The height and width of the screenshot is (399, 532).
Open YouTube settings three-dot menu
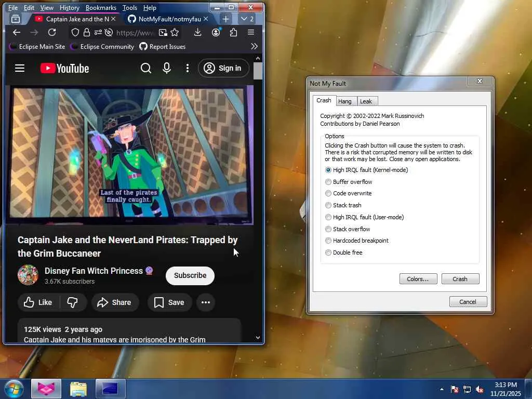click(x=188, y=68)
